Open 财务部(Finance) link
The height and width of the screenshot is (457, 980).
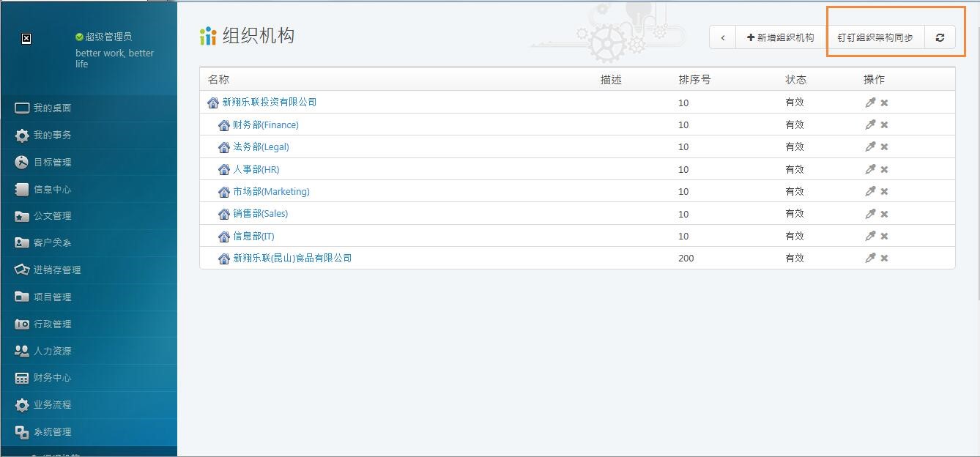(266, 125)
